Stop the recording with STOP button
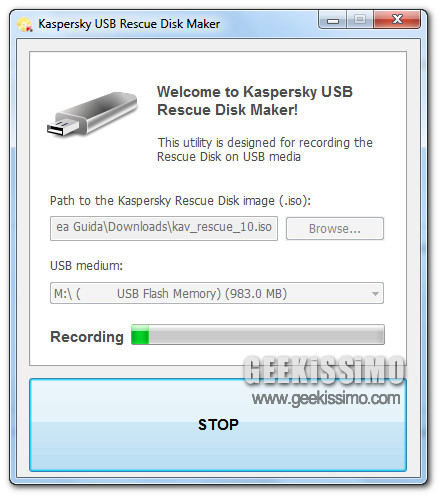Screen dimensions: 438x495 pyautogui.click(x=218, y=425)
